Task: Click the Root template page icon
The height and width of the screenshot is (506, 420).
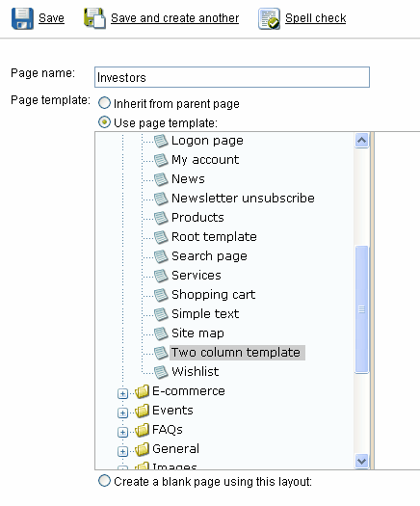Action: (161, 237)
